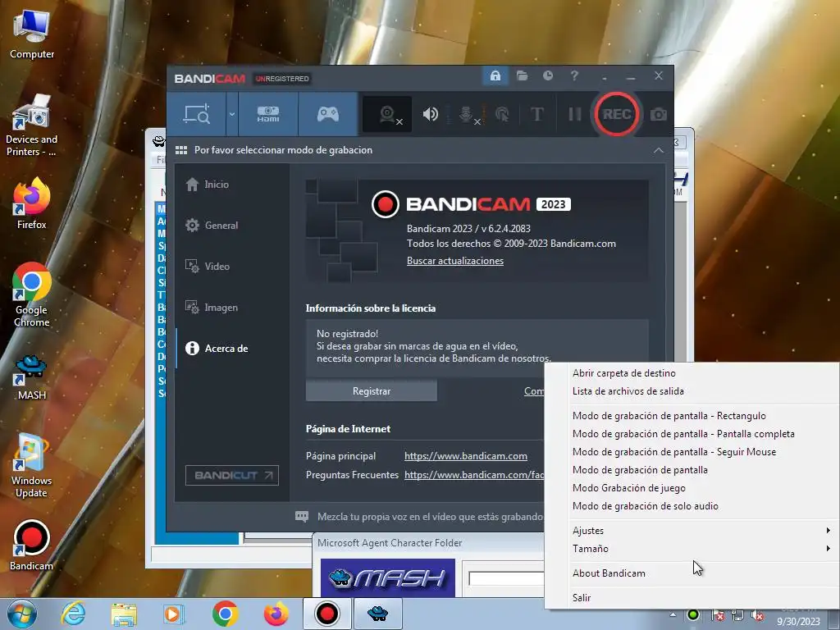Image resolution: width=840 pixels, height=630 pixels.
Task: Toggle the text overlay T icon
Action: click(x=536, y=114)
